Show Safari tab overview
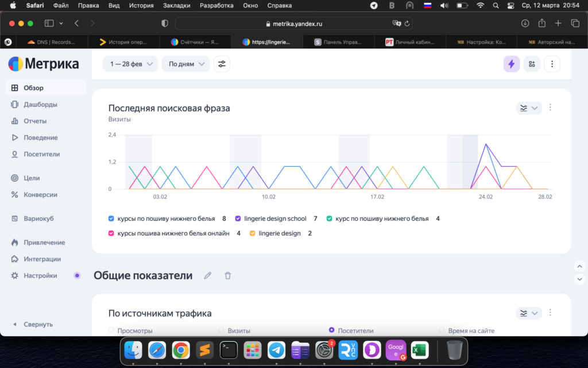Viewport: 588px width, 368px height. pos(575,23)
